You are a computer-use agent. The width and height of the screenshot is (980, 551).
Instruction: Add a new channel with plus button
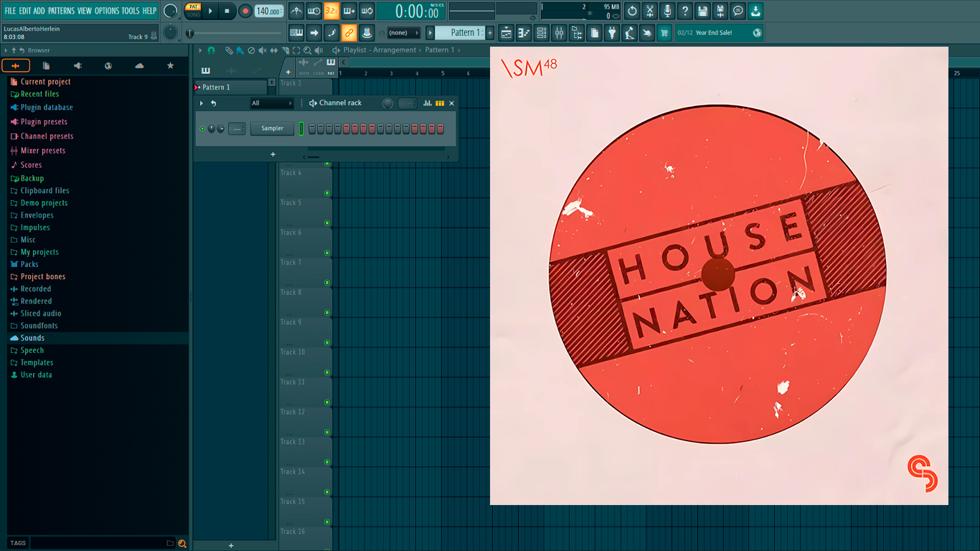pyautogui.click(x=273, y=154)
